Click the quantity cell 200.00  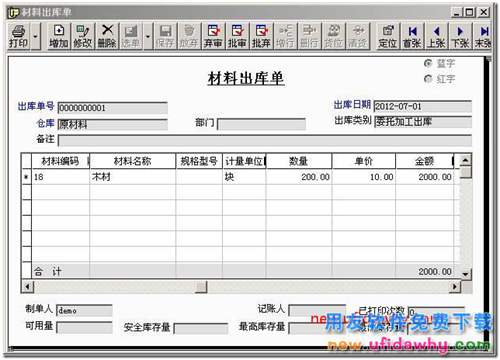tap(299, 177)
